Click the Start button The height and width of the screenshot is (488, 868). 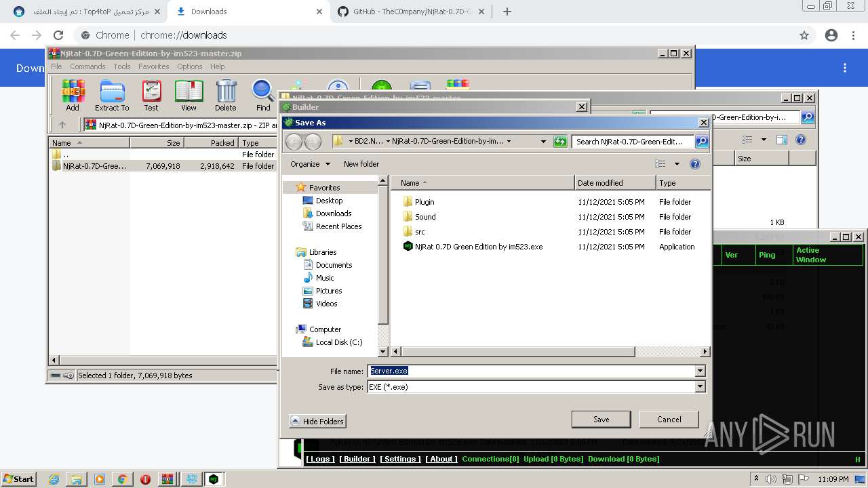(18, 479)
